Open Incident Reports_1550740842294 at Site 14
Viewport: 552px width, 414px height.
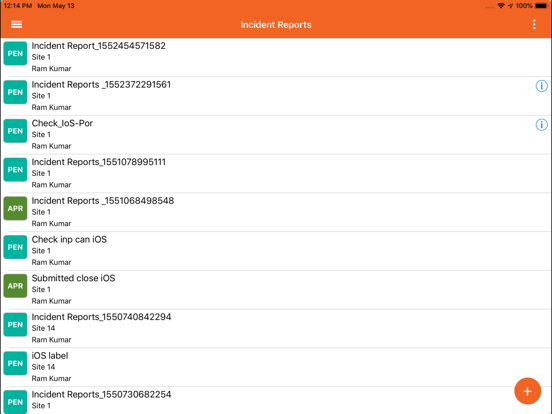tap(276, 328)
